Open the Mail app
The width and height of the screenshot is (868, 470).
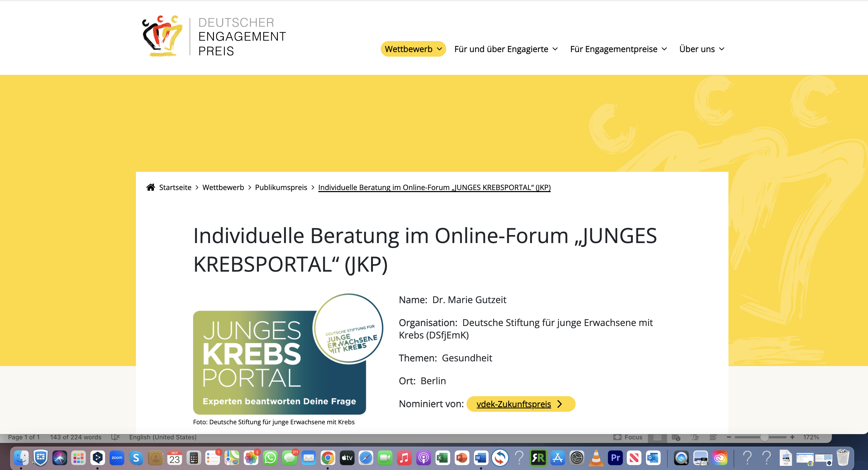point(309,458)
